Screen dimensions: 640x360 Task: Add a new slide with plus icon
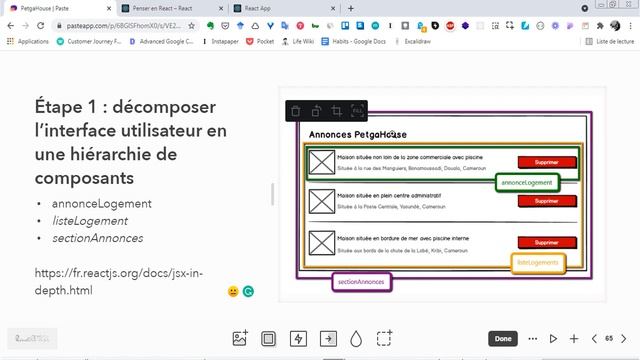[x=574, y=339]
